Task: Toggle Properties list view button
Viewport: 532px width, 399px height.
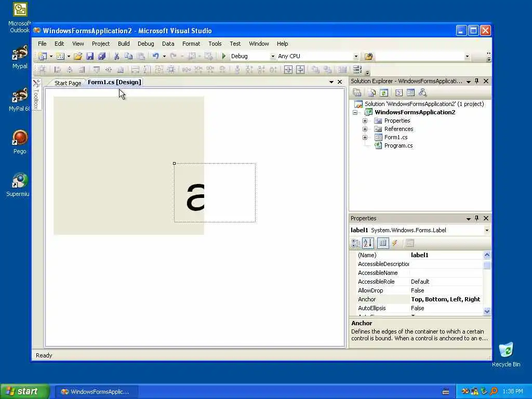Action: [383, 243]
